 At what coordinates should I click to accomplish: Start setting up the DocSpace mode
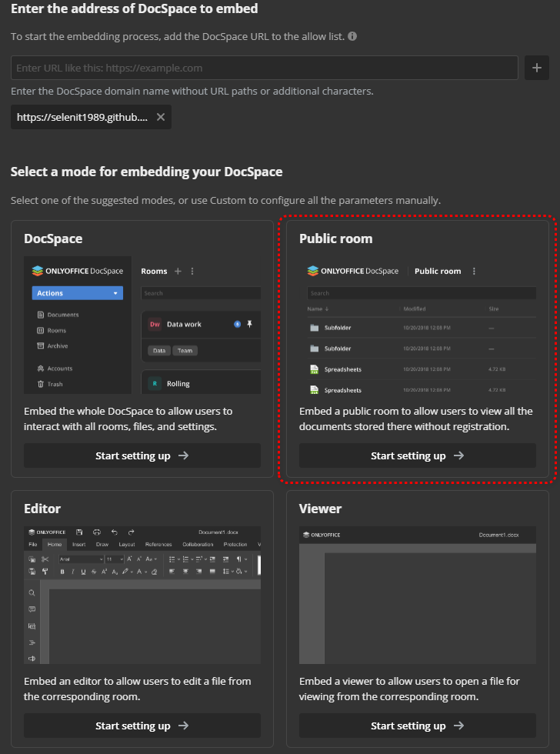click(x=142, y=455)
